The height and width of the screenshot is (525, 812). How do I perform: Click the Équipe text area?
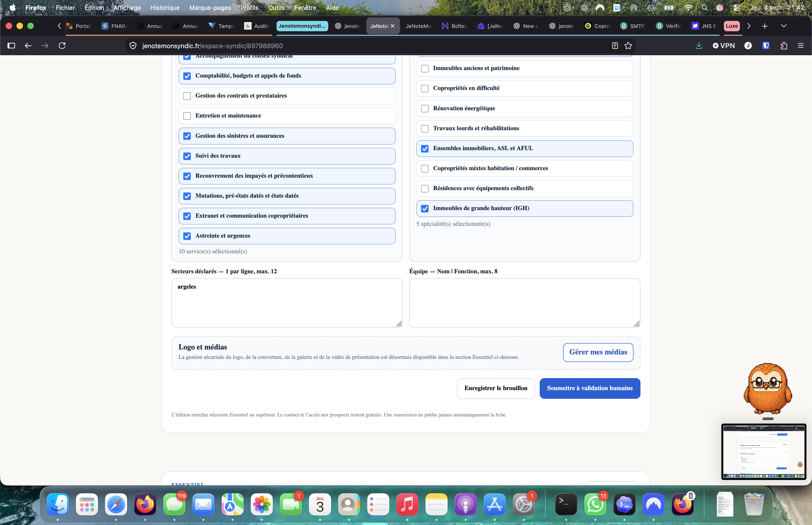coord(525,303)
